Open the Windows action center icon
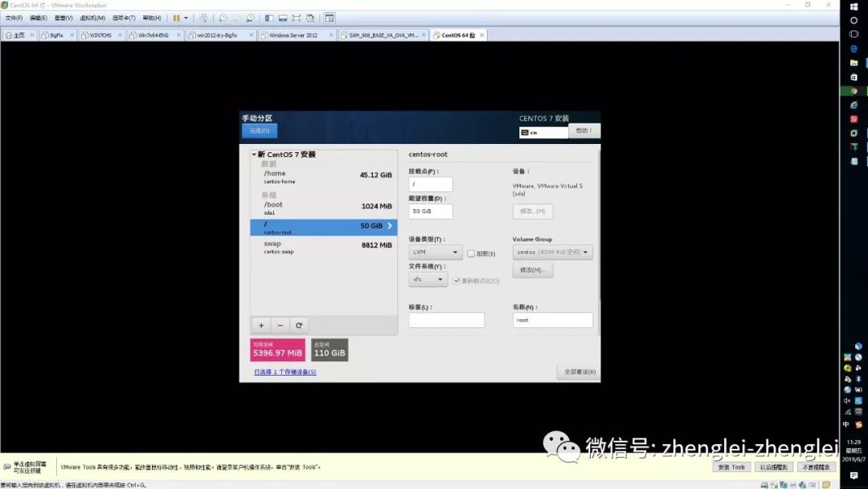 coord(854,475)
